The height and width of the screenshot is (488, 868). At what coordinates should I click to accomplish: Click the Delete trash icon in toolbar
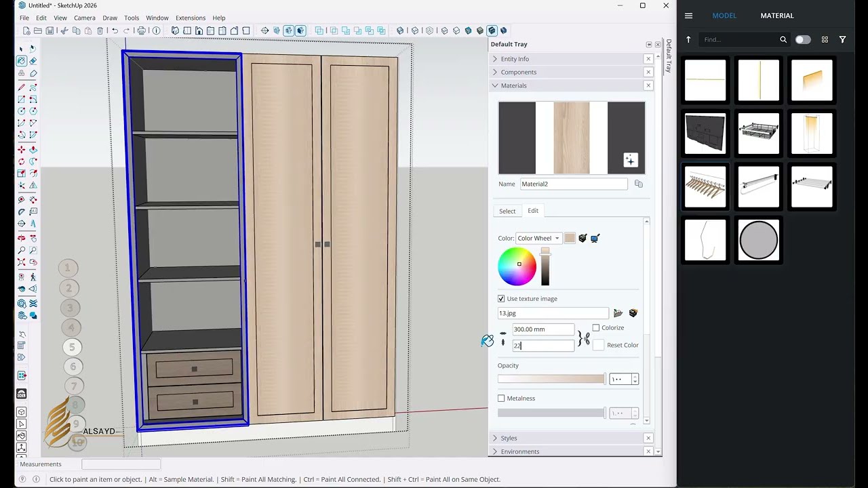(100, 30)
